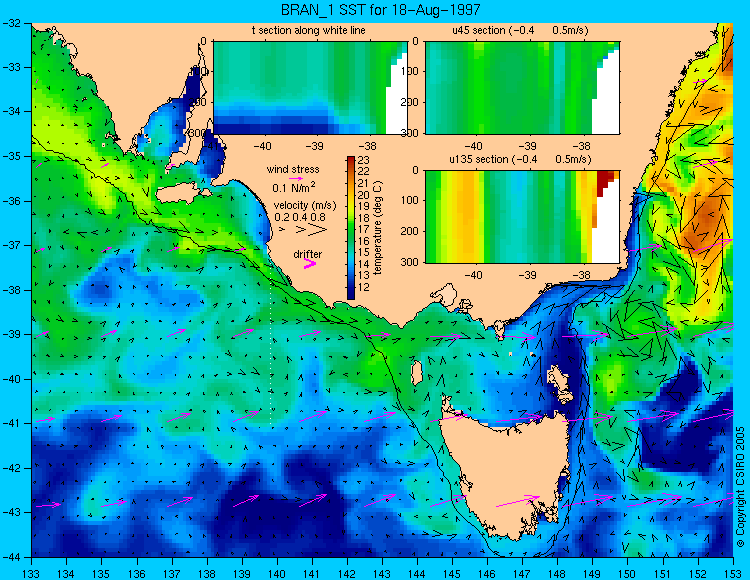Click main latitude axis label -39
The height and width of the screenshot is (580, 750).
11,335
